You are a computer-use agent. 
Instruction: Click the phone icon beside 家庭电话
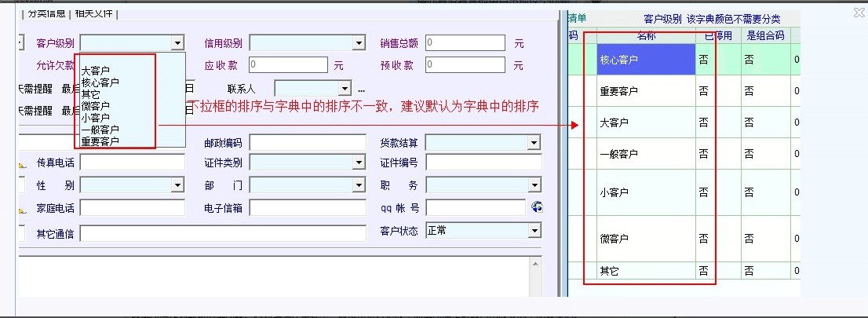(22, 209)
